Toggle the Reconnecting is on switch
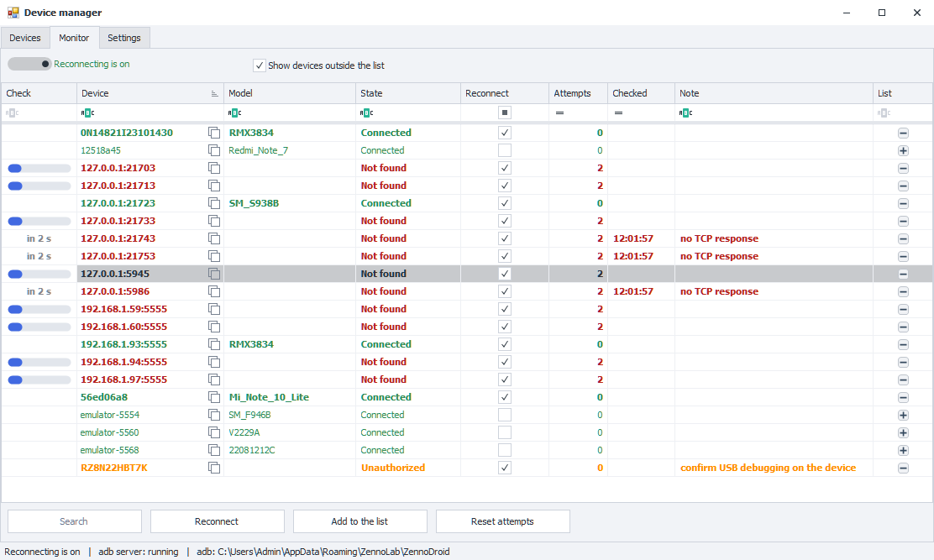934x560 pixels. click(x=29, y=64)
